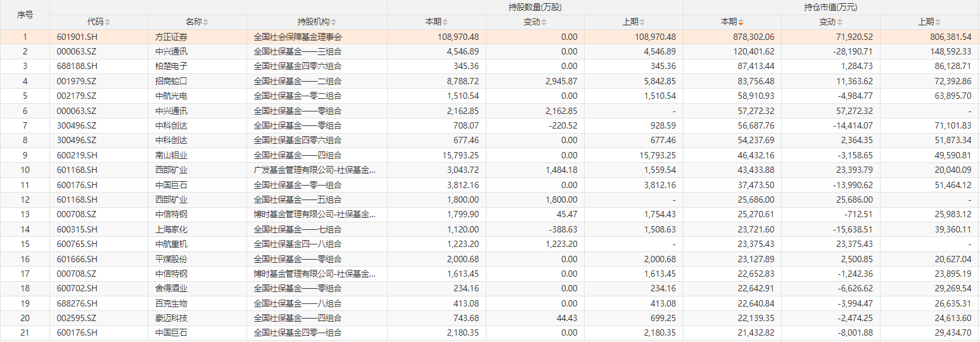The width and height of the screenshot is (980, 342).
Task: Select stock code 688276.SH
Action: tap(77, 303)
